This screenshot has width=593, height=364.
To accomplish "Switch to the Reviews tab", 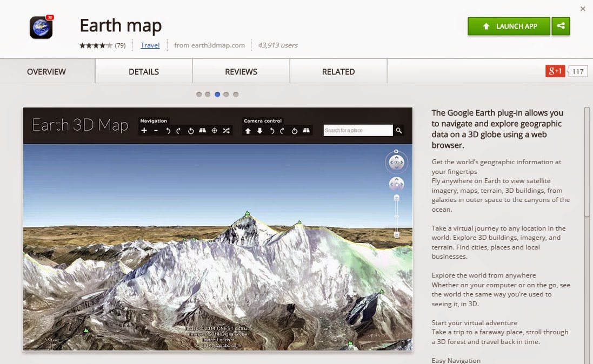I will (240, 71).
